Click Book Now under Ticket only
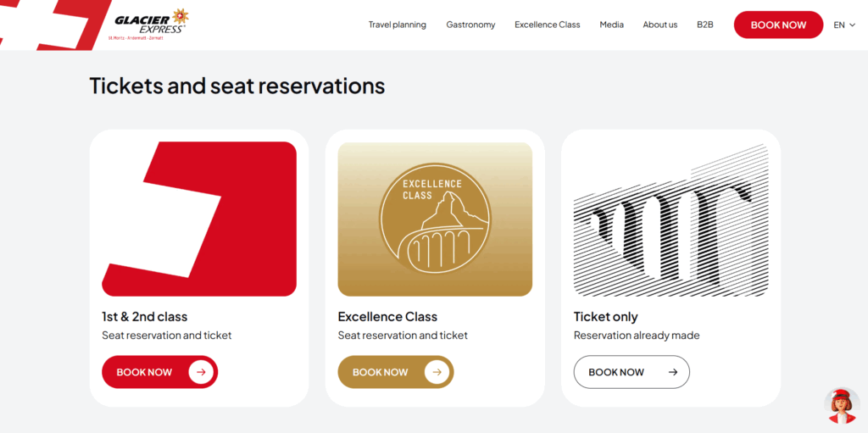This screenshot has width=868, height=433. point(631,372)
